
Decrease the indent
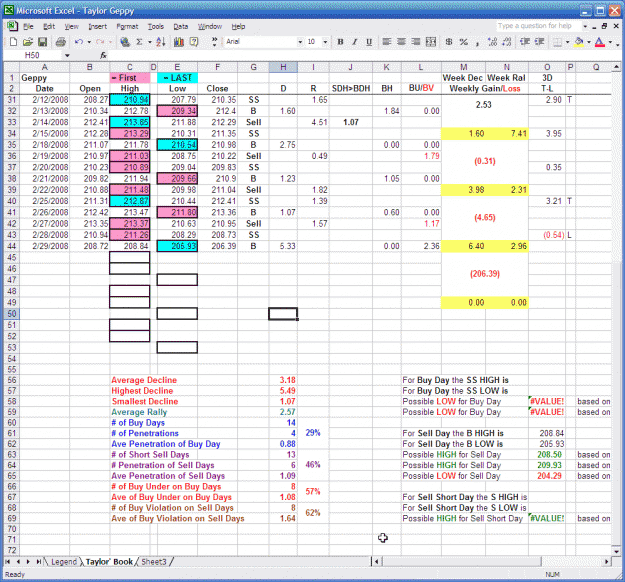[x=525, y=42]
